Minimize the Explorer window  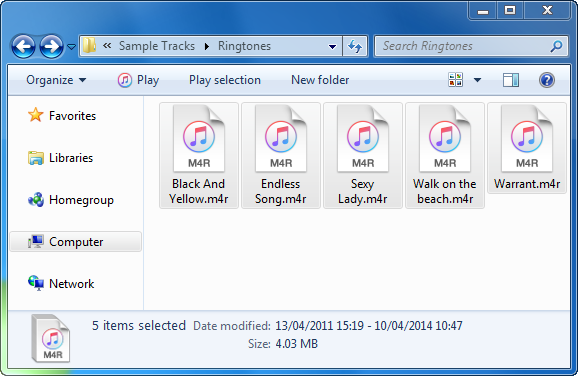[x=483, y=11]
